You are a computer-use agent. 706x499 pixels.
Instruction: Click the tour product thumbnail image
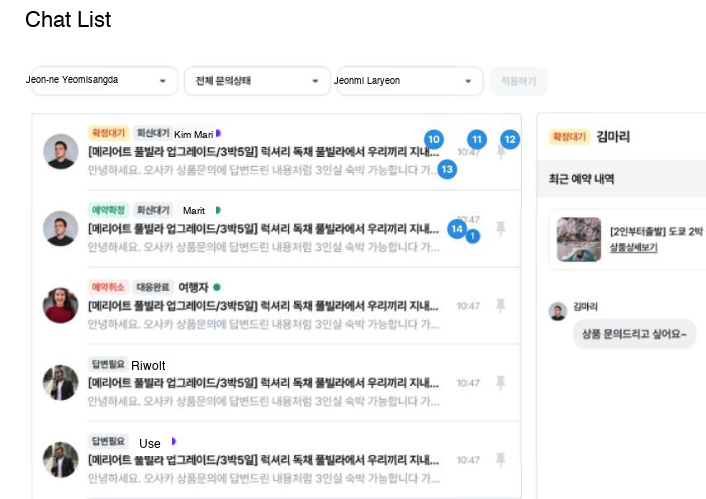[578, 239]
